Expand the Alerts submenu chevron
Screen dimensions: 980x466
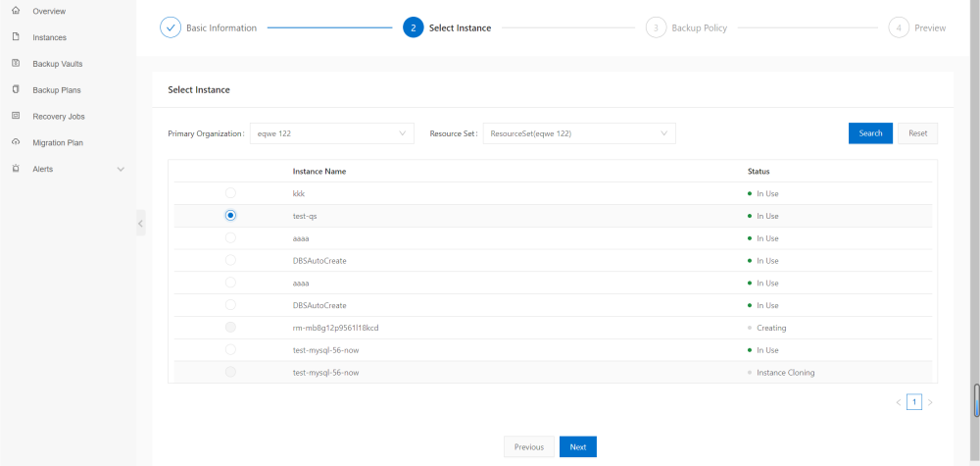122,169
